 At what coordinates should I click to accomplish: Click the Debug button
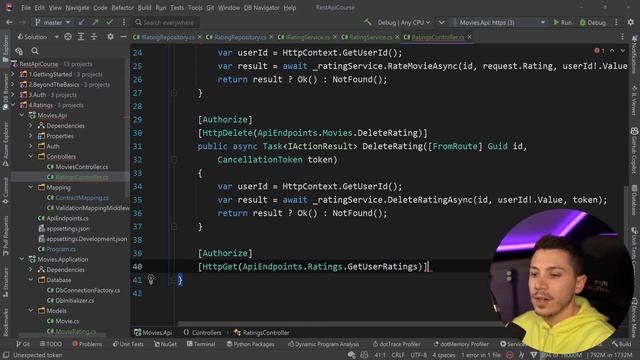point(593,22)
